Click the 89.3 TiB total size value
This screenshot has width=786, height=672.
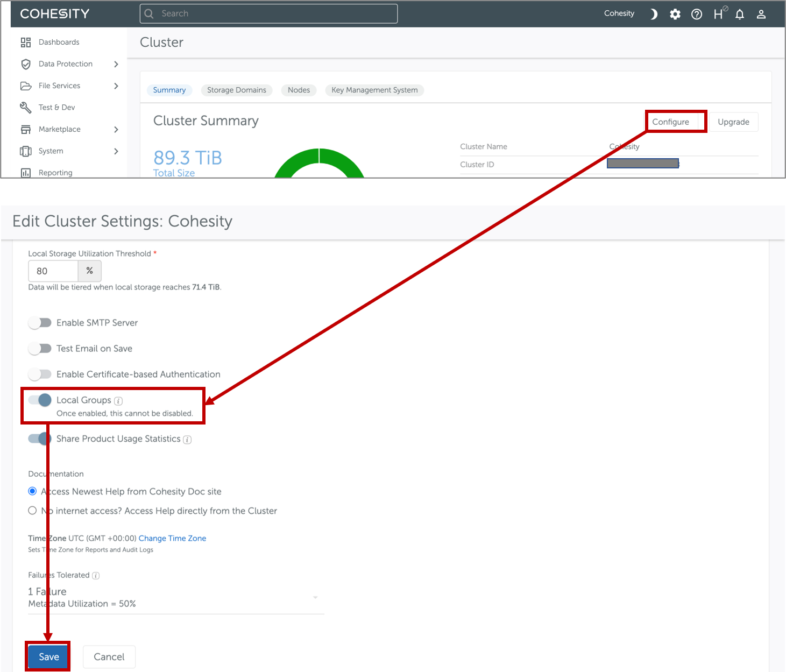[x=188, y=158]
